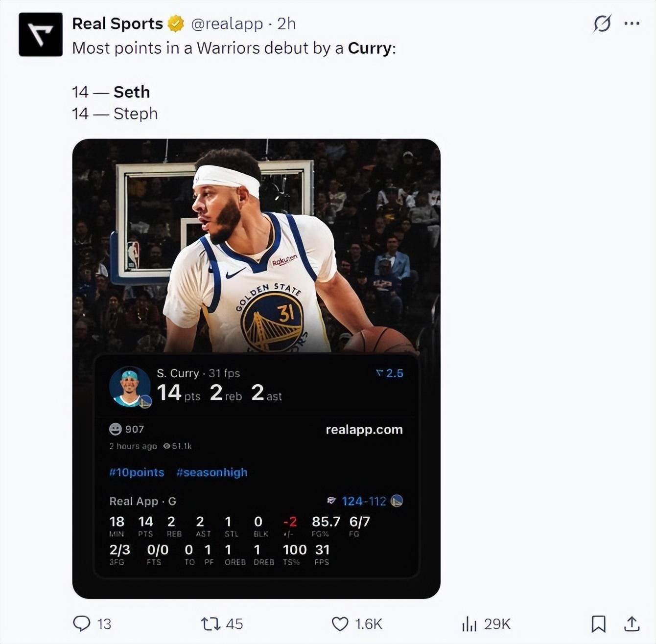Click the share upload icon
The width and height of the screenshot is (656, 644).
[x=632, y=623]
